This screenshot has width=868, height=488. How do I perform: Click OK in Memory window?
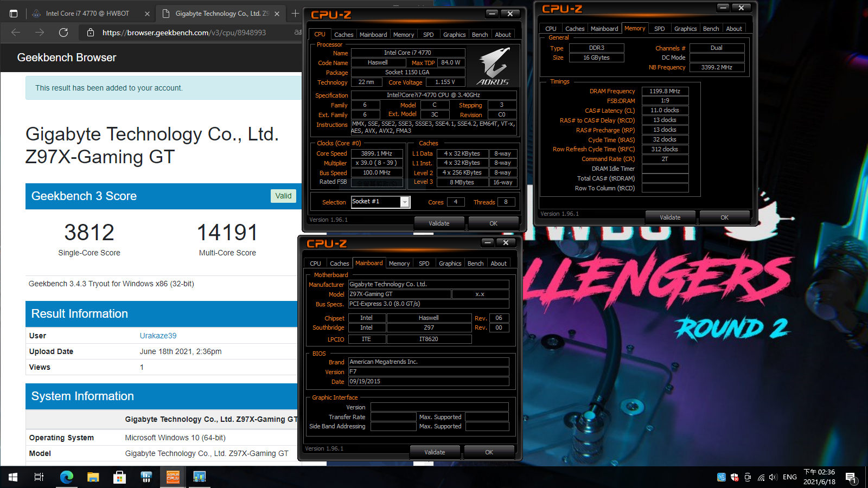click(724, 217)
